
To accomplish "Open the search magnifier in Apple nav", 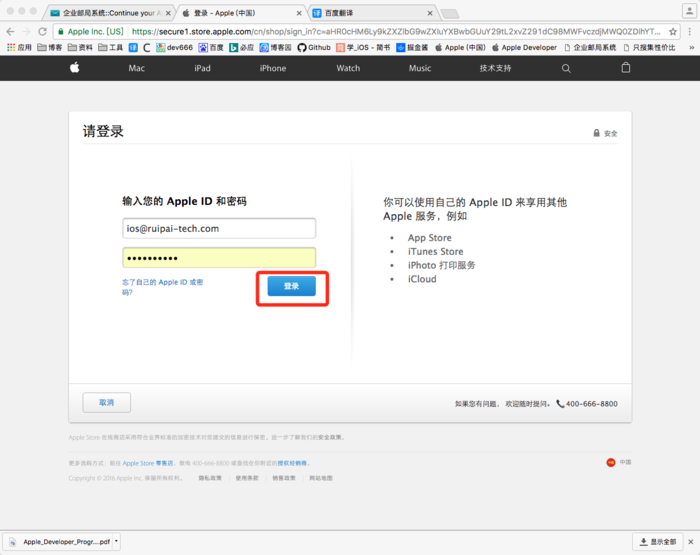I will 566,68.
